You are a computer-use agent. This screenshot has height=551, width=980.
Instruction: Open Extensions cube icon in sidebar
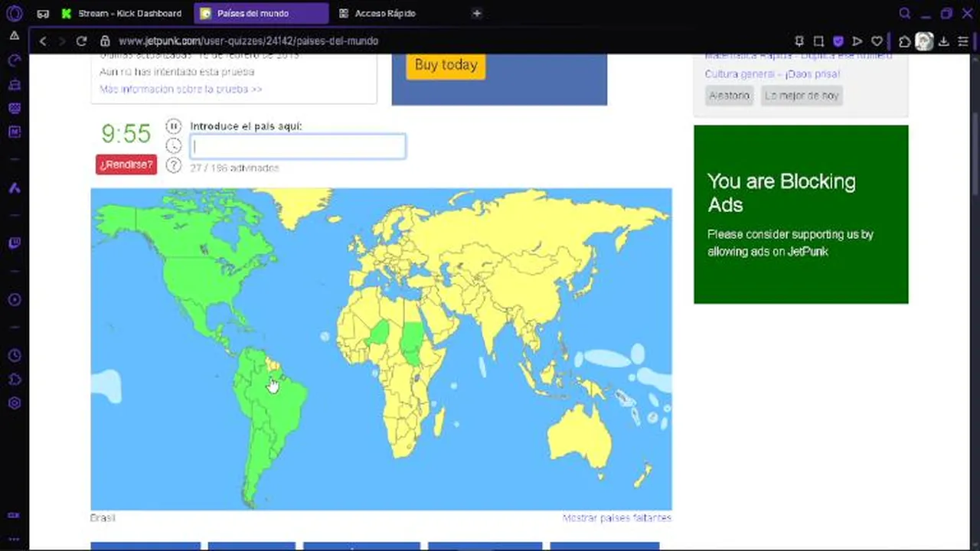click(x=15, y=380)
